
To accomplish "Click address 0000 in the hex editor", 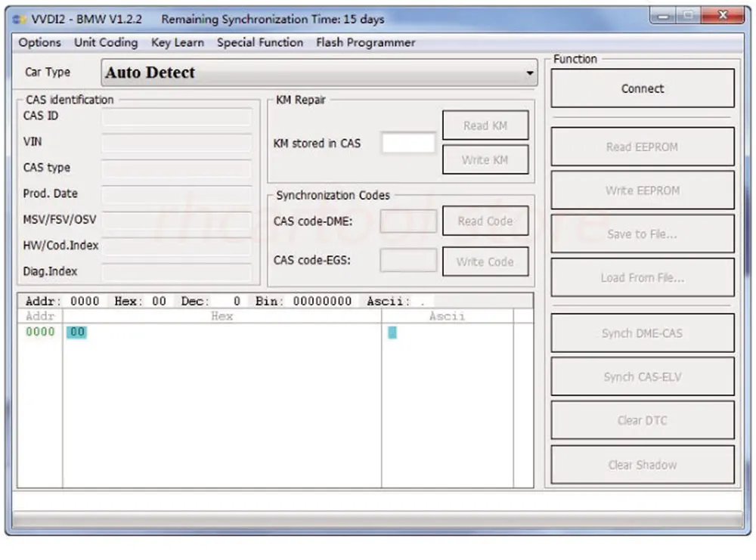I will 40,332.
